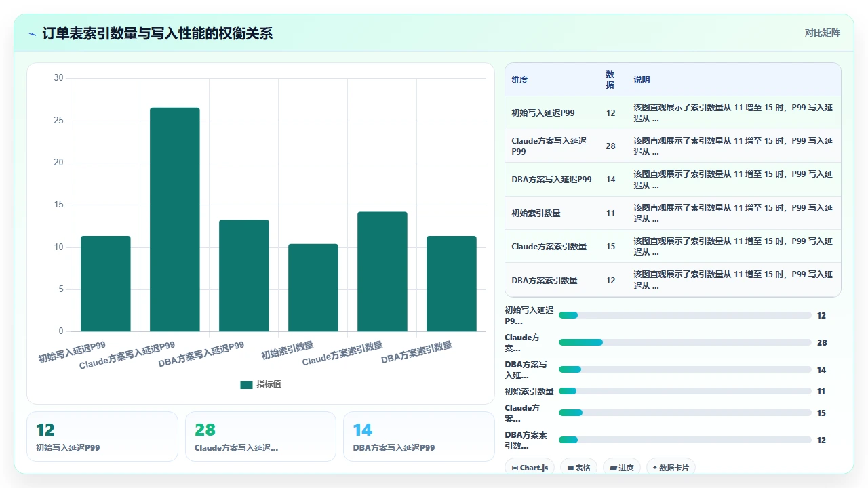Select the 进度 tag button

point(621,468)
